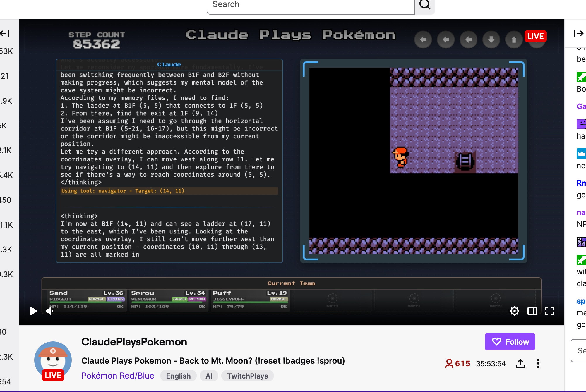The height and width of the screenshot is (392, 586).
Task: Click the Puff Jigglypuff team card
Action: (250, 300)
